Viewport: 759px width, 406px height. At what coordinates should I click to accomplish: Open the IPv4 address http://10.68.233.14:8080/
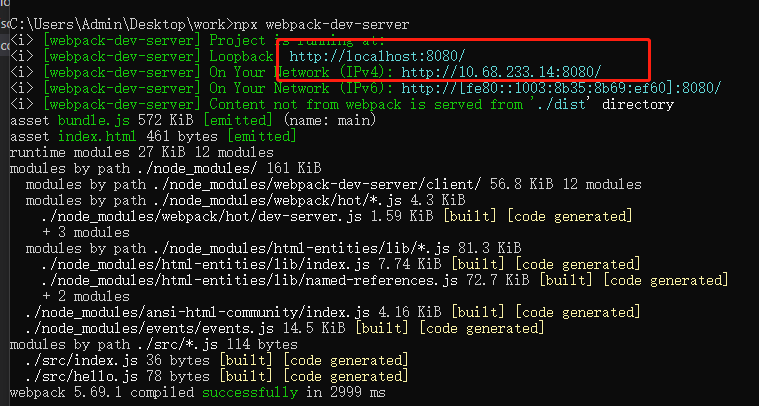(501, 72)
